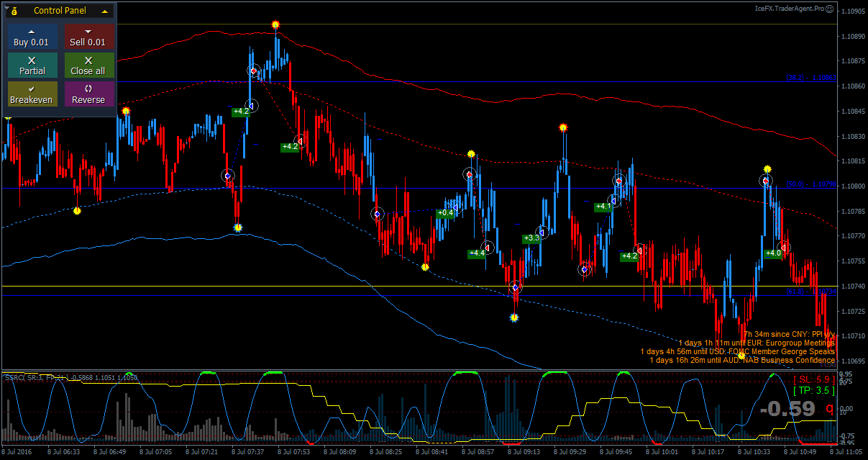868x460 pixels.
Task: Click the IceFX.TraderAgent.Pro label
Action: pos(788,9)
